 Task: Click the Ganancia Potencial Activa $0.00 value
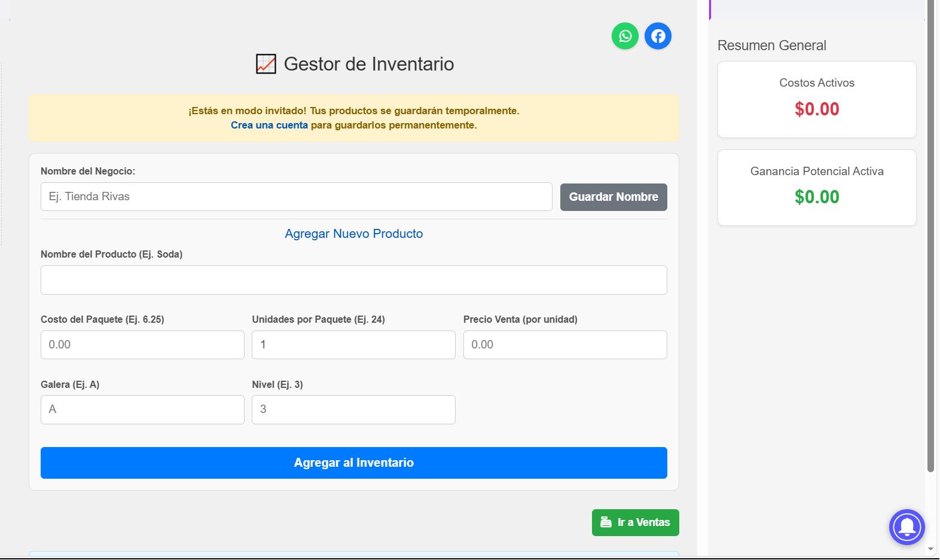click(x=817, y=197)
